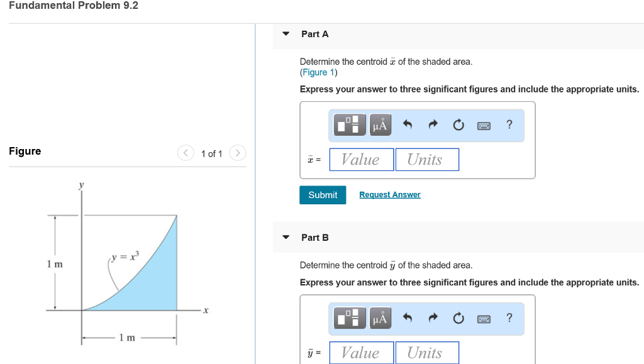Open the equation template editor in Part A
The image size is (644, 364).
(x=350, y=124)
